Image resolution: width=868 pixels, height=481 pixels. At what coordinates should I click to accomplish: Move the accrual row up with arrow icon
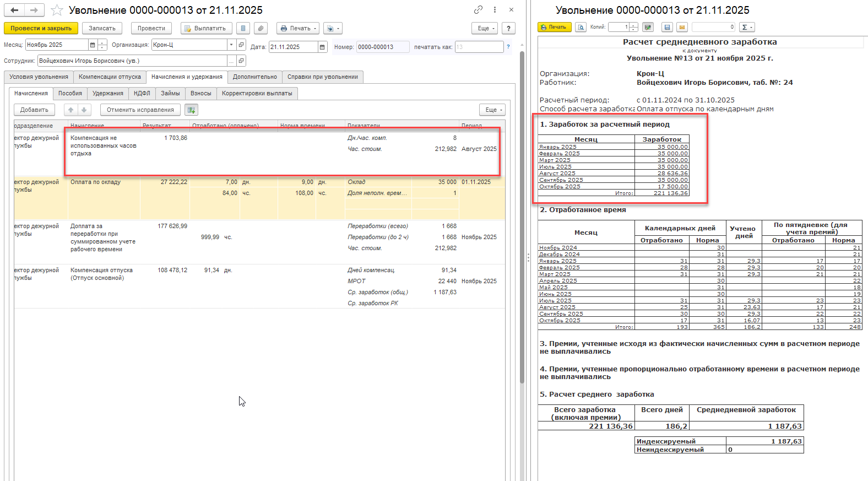70,110
